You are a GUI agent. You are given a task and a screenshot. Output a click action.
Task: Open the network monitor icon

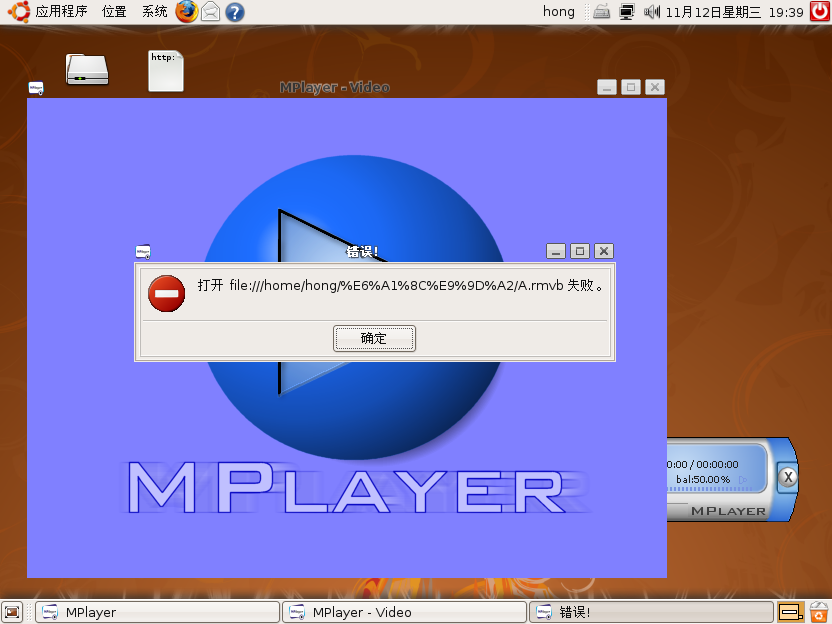point(627,11)
